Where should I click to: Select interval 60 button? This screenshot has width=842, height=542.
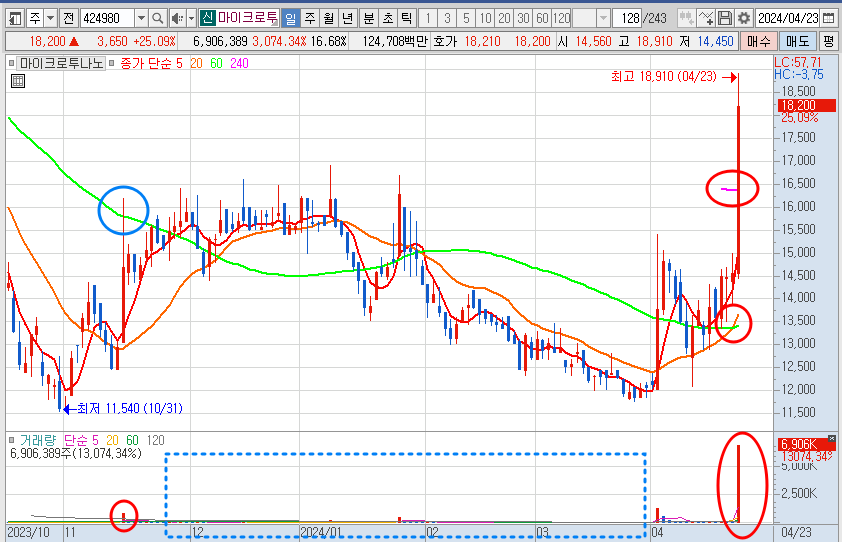(x=542, y=19)
